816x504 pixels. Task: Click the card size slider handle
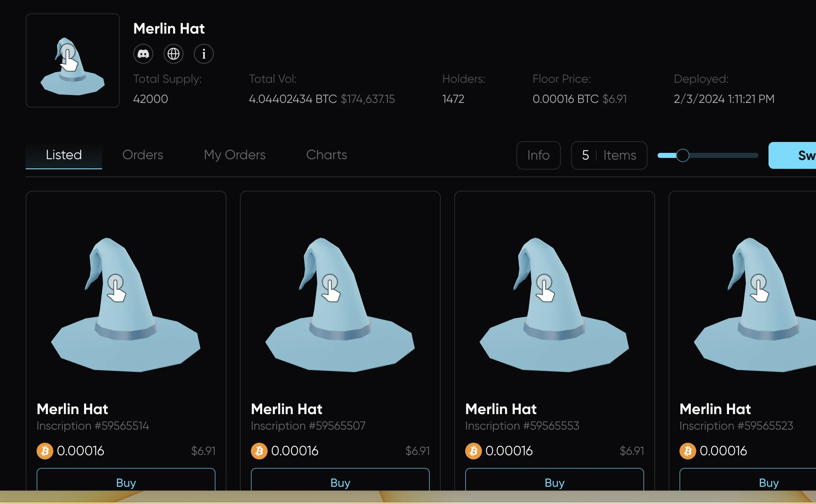[x=683, y=155]
